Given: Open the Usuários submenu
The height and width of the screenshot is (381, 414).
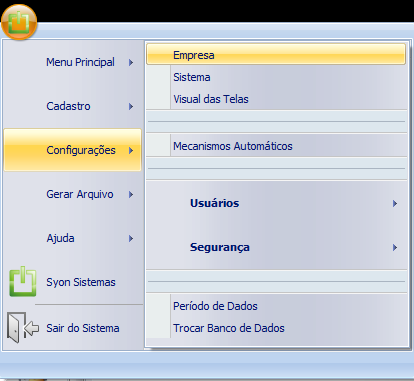Looking at the screenshot, I should tap(276, 203).
